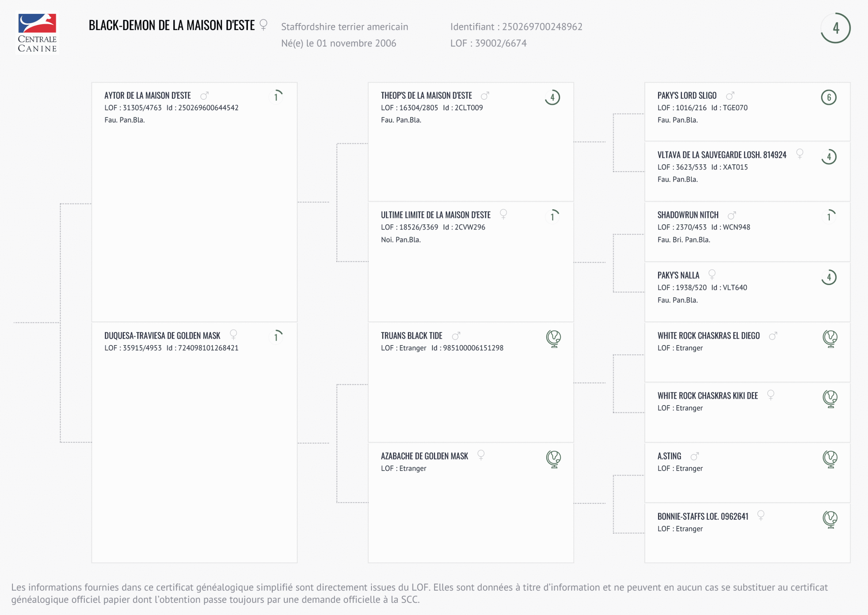This screenshot has height=615, width=868.
Task: Click the Centrale Canine logo
Action: 37,33
